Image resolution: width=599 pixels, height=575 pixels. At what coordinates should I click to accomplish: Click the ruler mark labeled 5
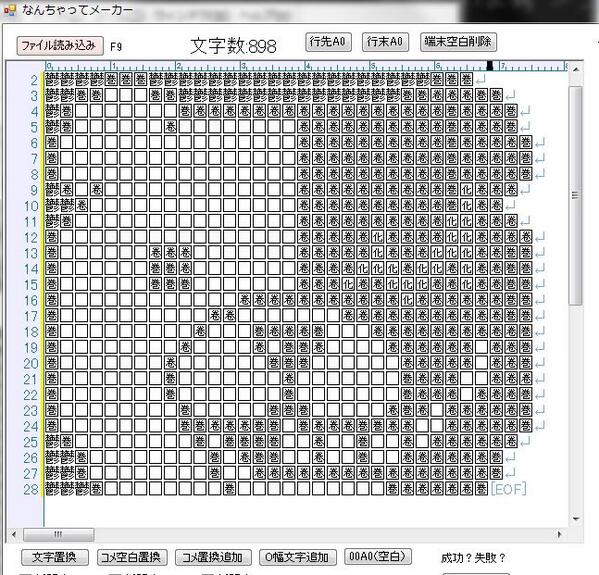pyautogui.click(x=374, y=66)
